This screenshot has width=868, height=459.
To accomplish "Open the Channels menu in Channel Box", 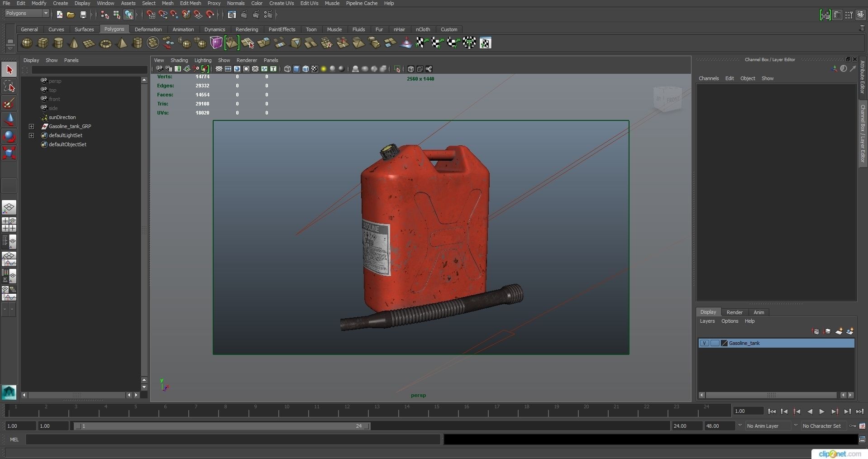I will pos(709,78).
